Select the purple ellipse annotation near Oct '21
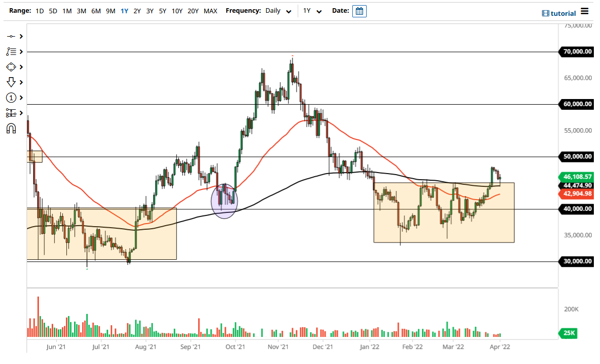600x364 pixels. pyautogui.click(x=225, y=201)
